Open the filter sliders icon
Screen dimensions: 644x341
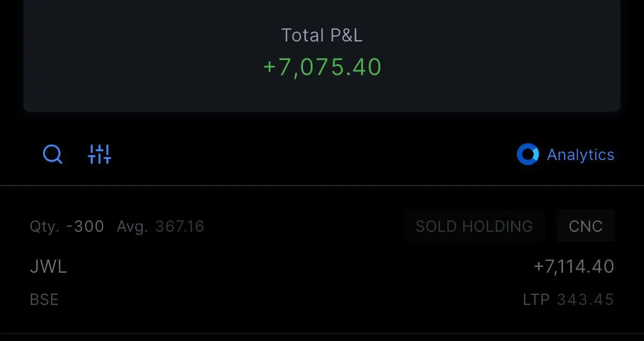(x=99, y=154)
